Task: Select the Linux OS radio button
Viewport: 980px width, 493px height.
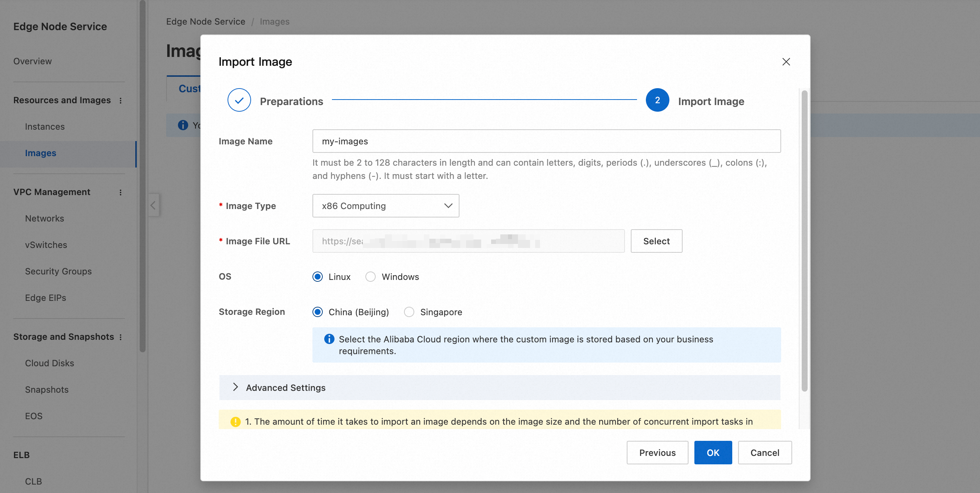Action: (x=318, y=277)
